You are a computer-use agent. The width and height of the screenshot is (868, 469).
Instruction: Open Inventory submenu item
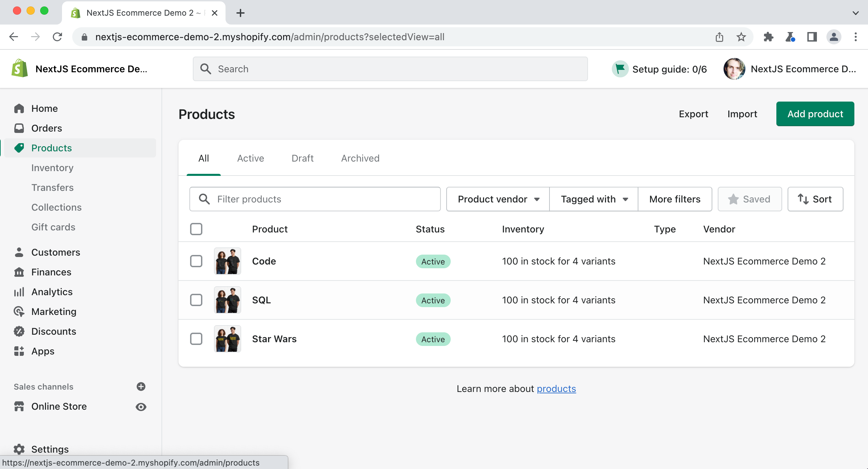pyautogui.click(x=52, y=168)
